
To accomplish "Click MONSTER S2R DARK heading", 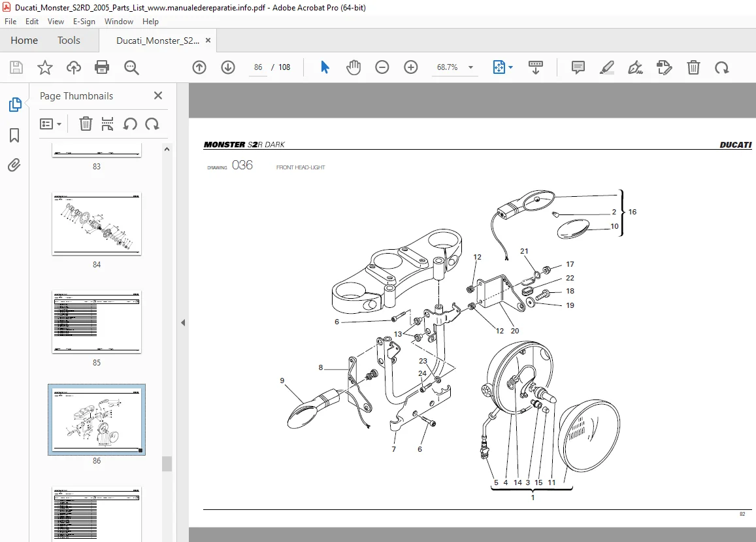I will click(244, 144).
